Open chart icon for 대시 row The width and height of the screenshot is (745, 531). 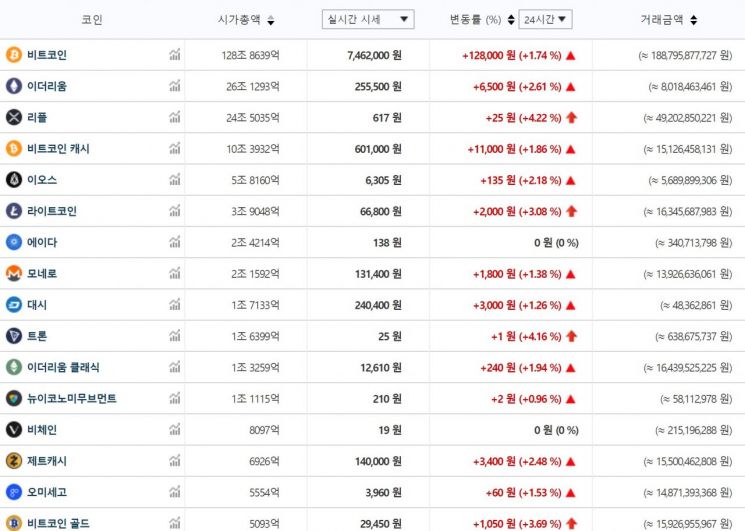click(x=175, y=304)
